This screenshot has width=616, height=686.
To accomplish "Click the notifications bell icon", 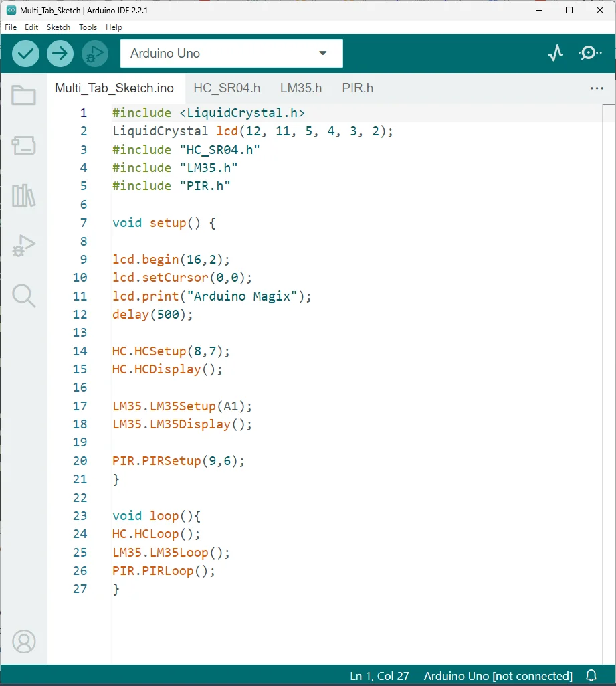I will coord(591,675).
